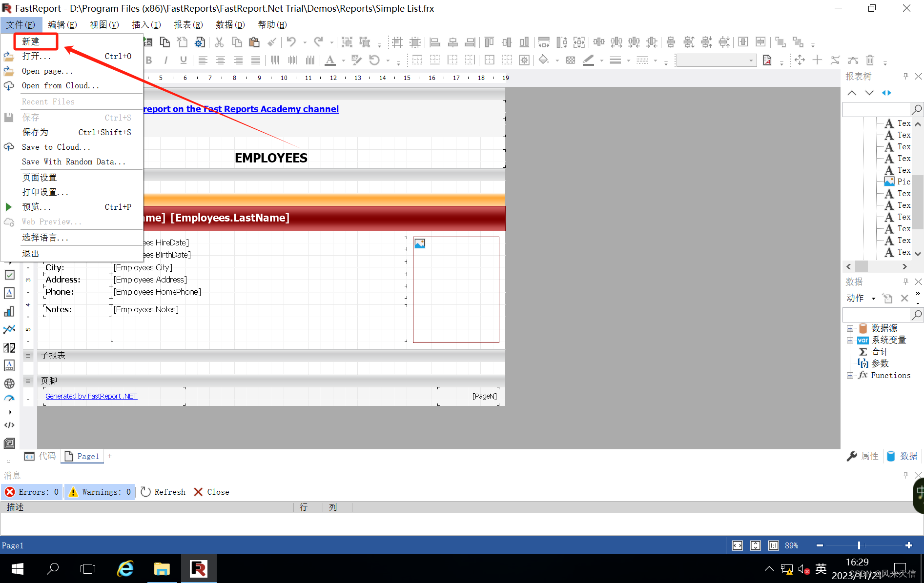924x583 pixels.
Task: Toggle italic formatting with the I icon
Action: click(166, 60)
